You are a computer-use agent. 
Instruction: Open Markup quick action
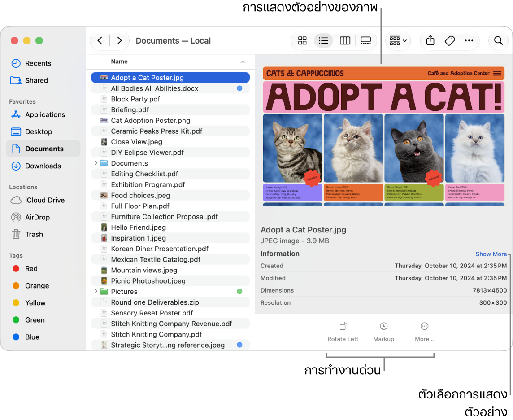tap(383, 332)
